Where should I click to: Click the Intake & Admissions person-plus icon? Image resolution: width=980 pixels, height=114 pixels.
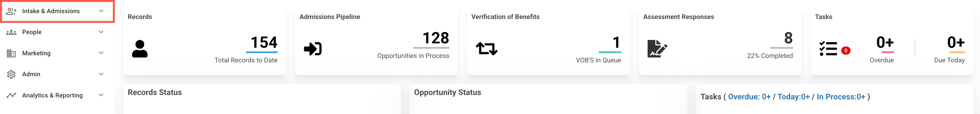[11, 11]
